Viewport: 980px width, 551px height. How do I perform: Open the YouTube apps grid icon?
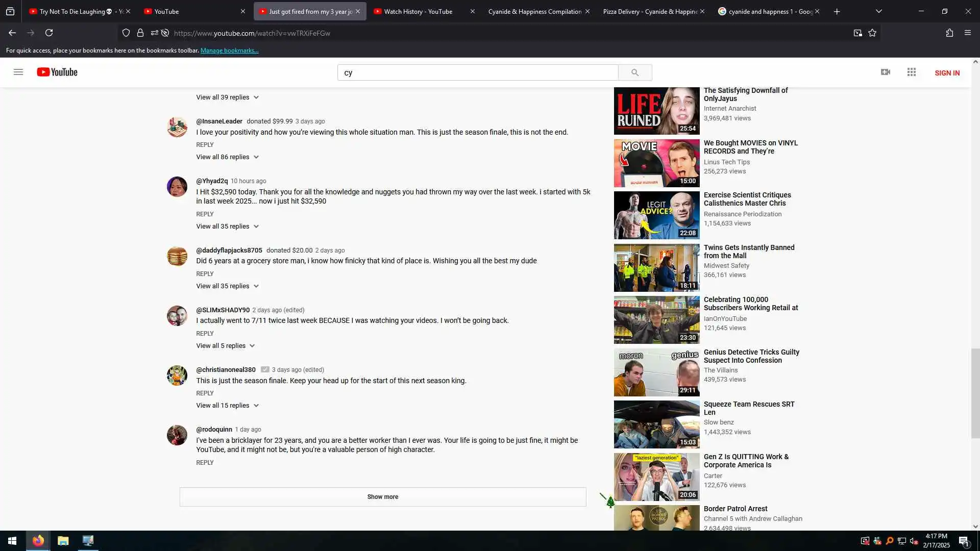coord(912,72)
